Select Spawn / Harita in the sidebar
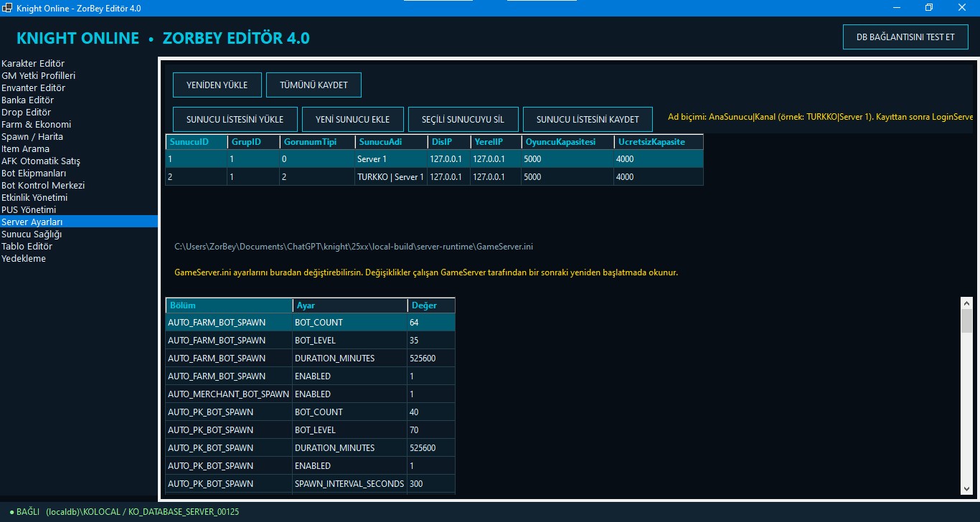980x522 pixels. tap(79, 137)
